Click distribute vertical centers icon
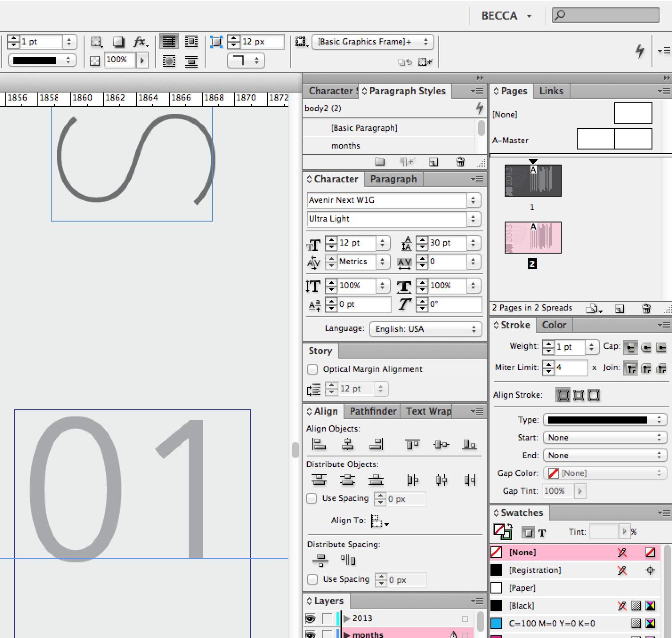 tap(347, 480)
